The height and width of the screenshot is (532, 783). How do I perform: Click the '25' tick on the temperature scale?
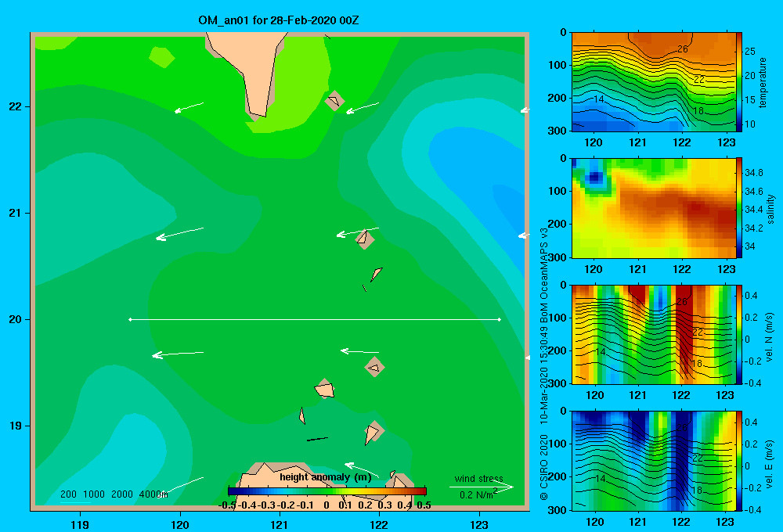click(x=750, y=52)
